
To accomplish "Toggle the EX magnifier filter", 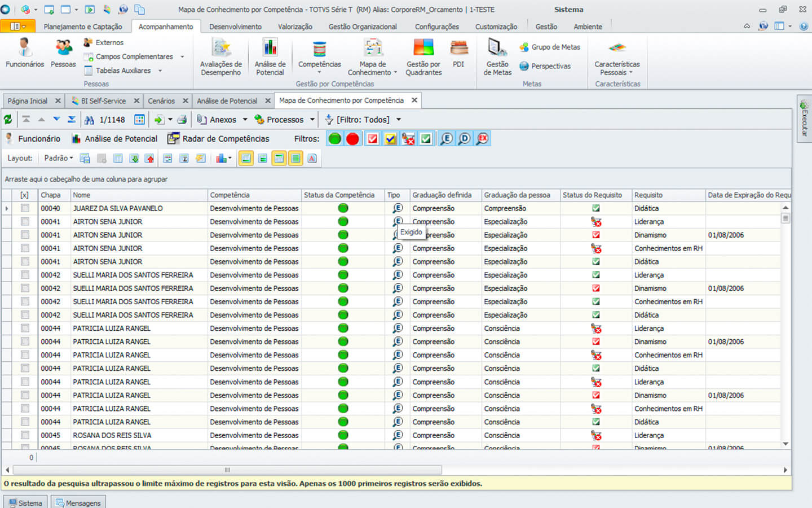I will coord(483,139).
